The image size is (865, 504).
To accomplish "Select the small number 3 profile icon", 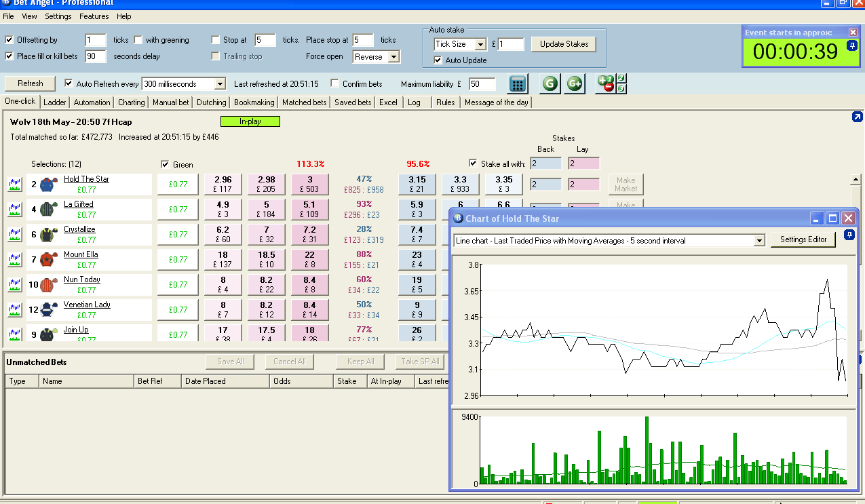I will pos(621,89).
